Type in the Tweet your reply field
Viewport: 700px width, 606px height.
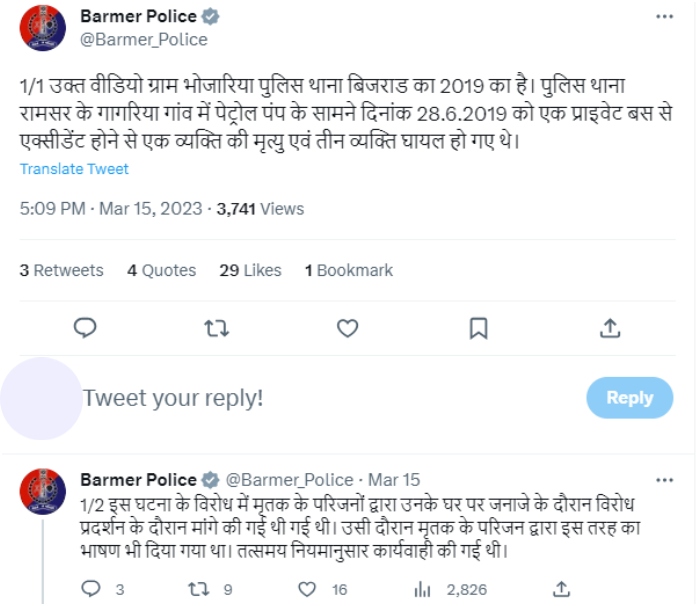(x=300, y=398)
